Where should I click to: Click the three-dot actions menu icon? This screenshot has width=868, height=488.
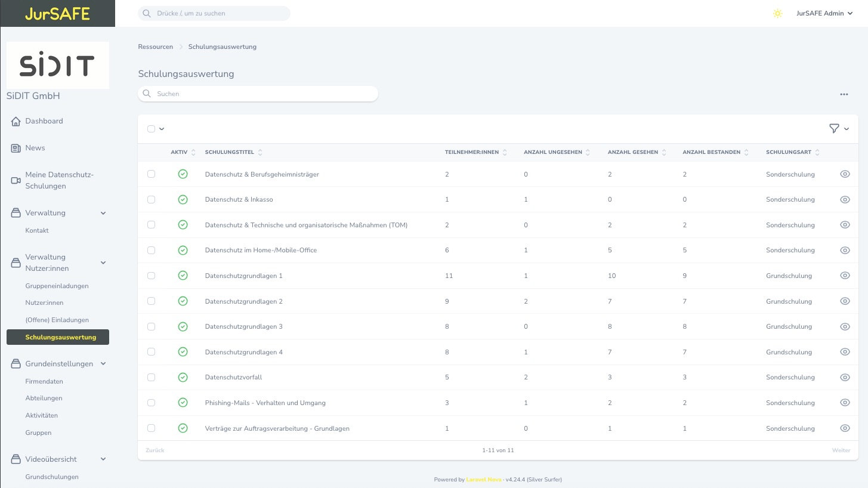click(844, 94)
